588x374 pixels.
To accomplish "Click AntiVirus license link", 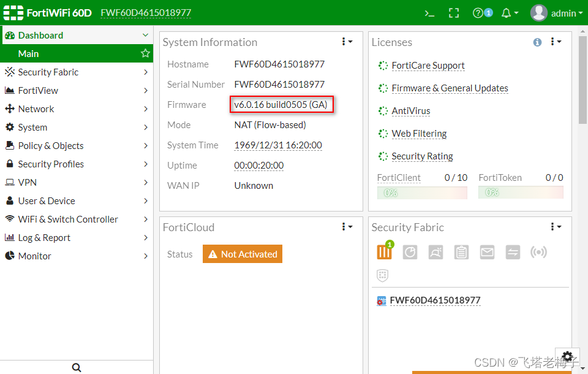I will (410, 111).
